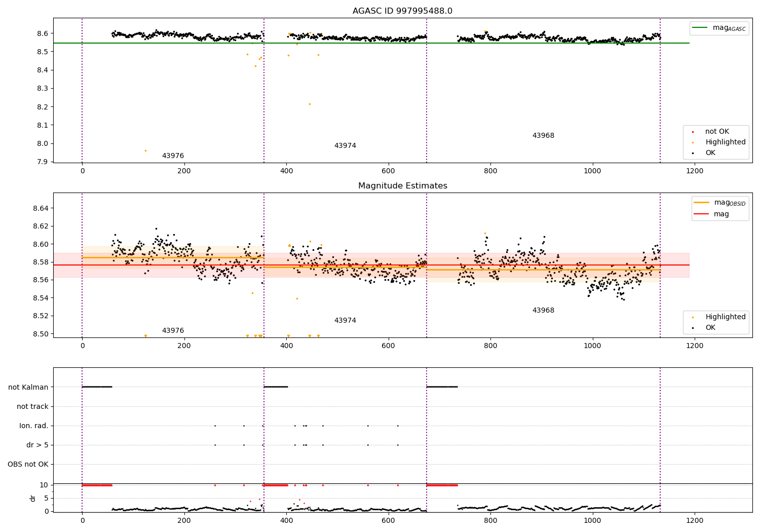Click obsid label 43974 in top panel
The height and width of the screenshot is (532, 760).
[x=345, y=146]
